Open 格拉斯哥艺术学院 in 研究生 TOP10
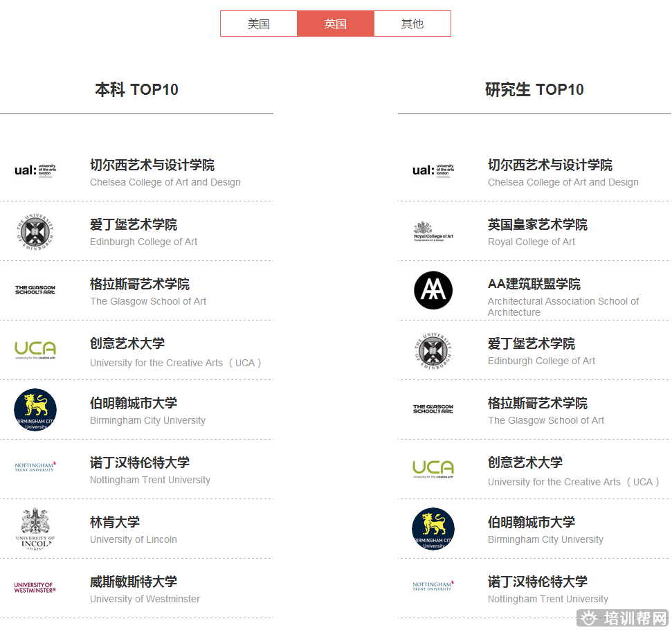672x630 pixels. (538, 403)
